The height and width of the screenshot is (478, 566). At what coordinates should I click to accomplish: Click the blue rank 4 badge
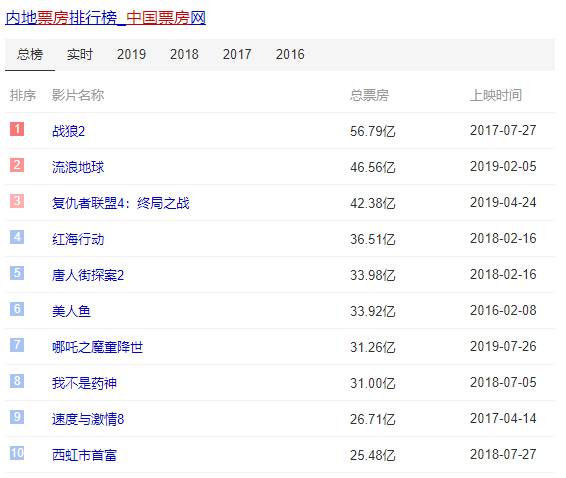[x=17, y=237]
